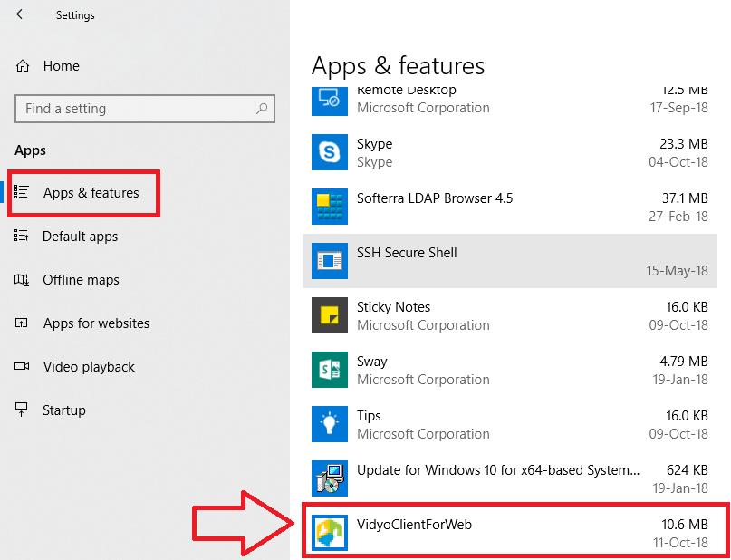Click the Apps & features page heading
The width and height of the screenshot is (731, 560).
[399, 66]
